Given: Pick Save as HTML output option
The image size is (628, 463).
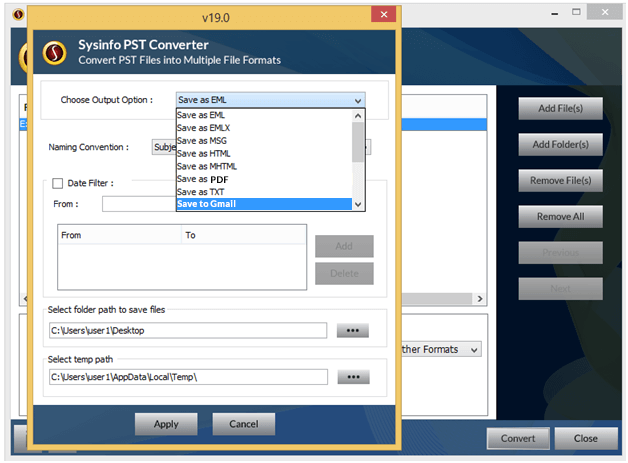Looking at the screenshot, I should coord(264,154).
